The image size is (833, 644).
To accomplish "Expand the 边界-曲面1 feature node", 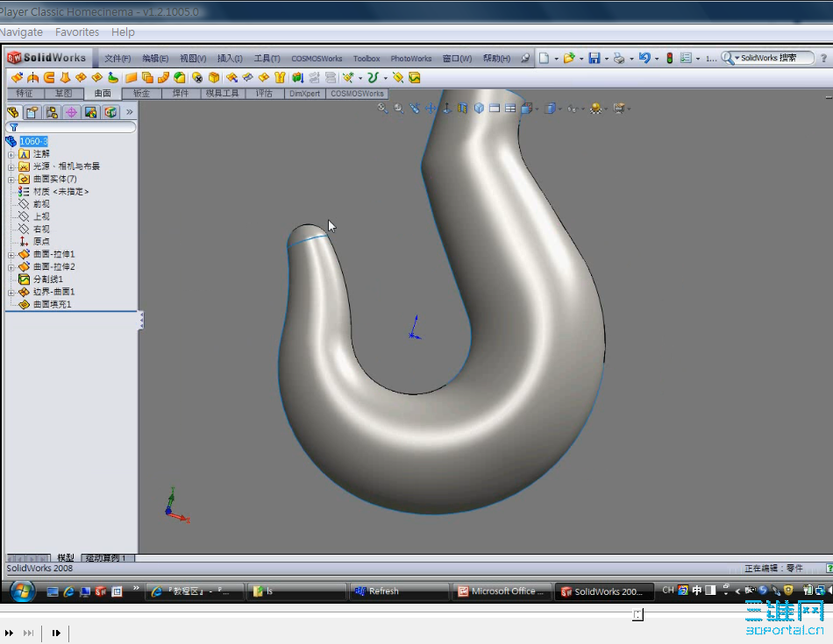I will click(11, 293).
